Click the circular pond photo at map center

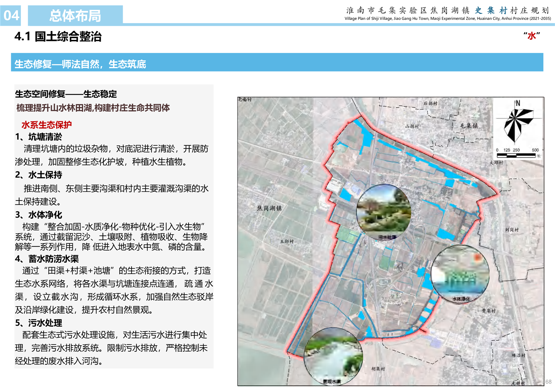tap(384, 212)
